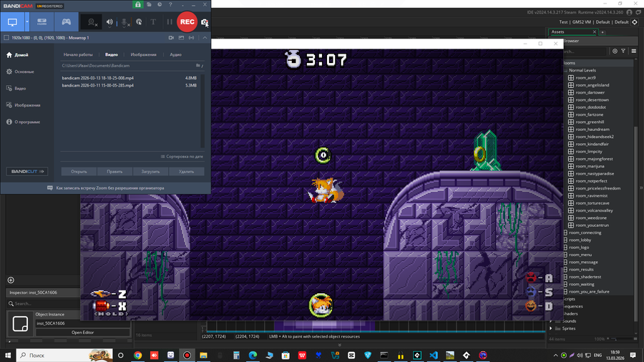The width and height of the screenshot is (644, 362).
Task: Select bandicam 2026-03-11 15-00-05-285.mp4 file
Action: [x=130, y=85]
